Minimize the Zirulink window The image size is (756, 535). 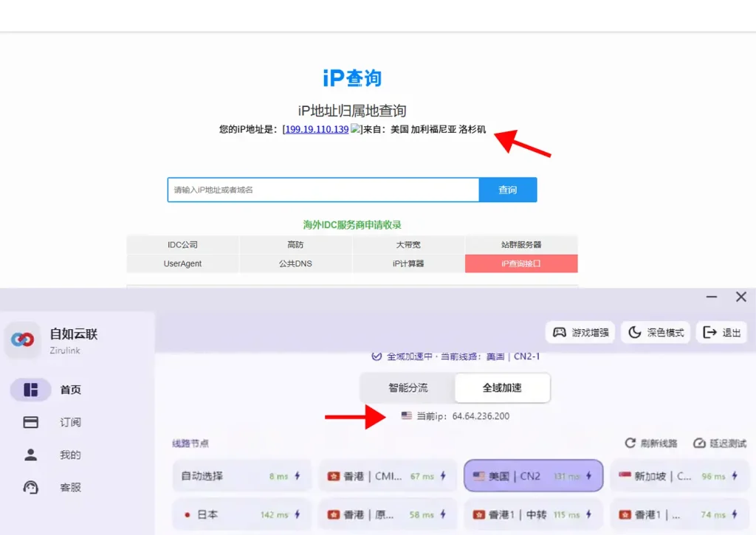click(712, 297)
